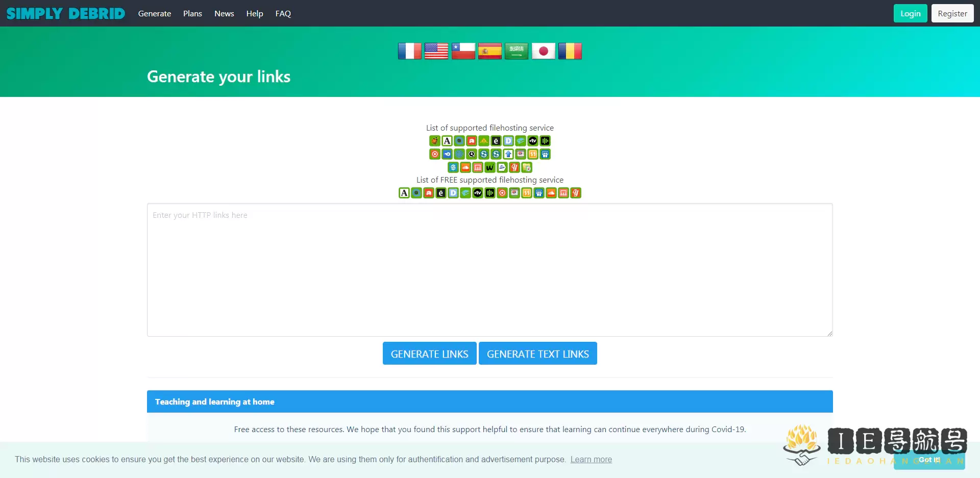This screenshot has height=478, width=980.
Task: Focus the HTTP links text area
Action: [x=489, y=270]
